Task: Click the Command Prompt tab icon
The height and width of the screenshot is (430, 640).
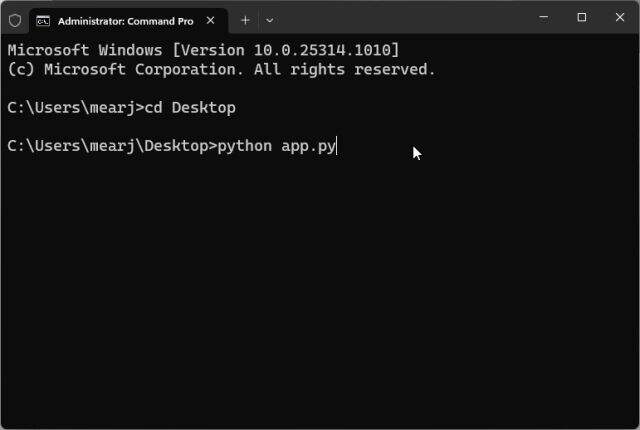Action: 43,20
